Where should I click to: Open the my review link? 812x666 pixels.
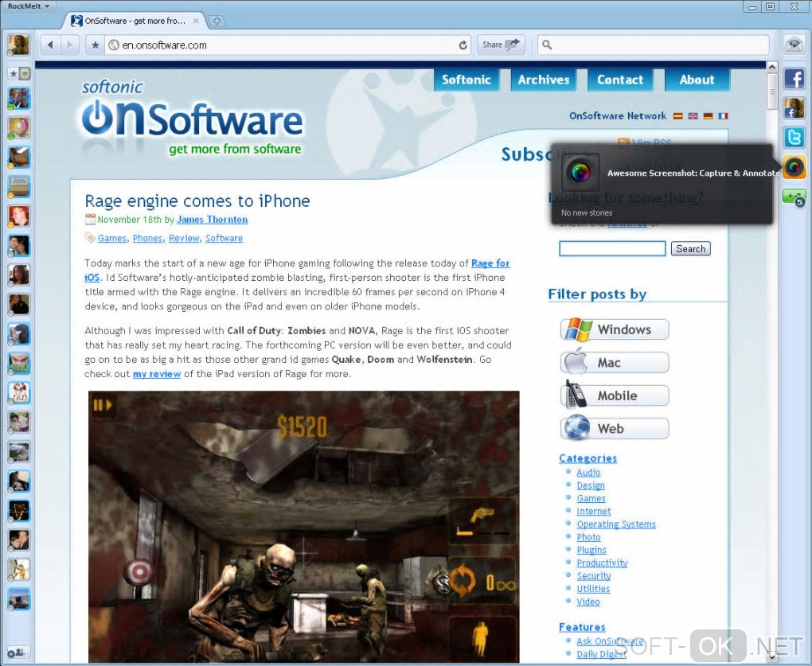tap(157, 374)
